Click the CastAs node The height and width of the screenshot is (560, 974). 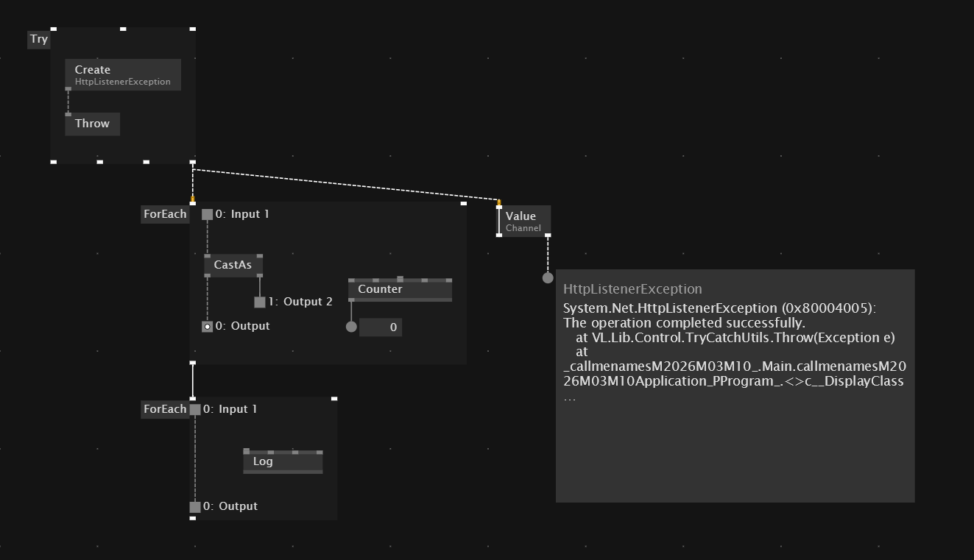pos(233,265)
